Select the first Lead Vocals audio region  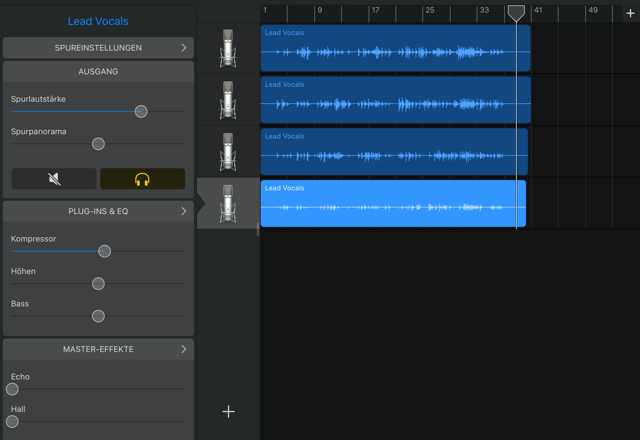tap(395, 48)
